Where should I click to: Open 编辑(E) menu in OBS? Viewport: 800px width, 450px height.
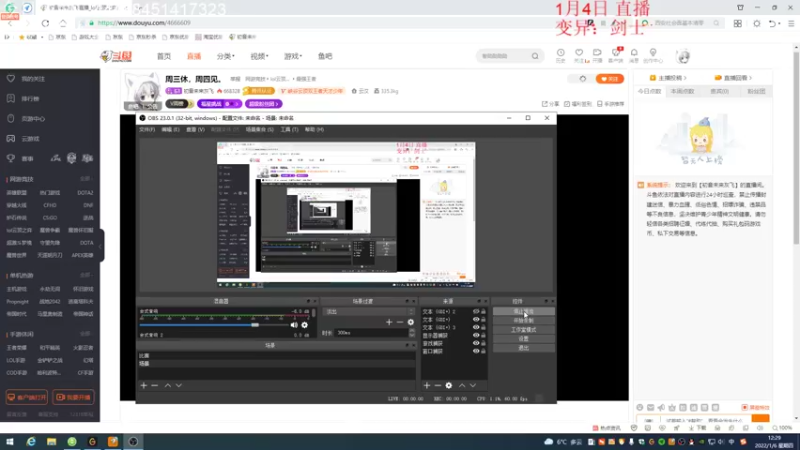170,130
